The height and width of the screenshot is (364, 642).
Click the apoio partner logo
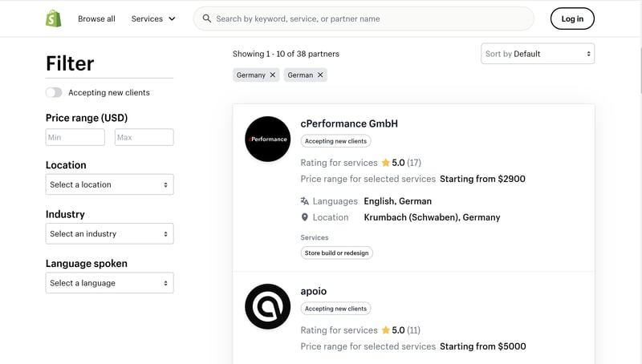coord(267,306)
